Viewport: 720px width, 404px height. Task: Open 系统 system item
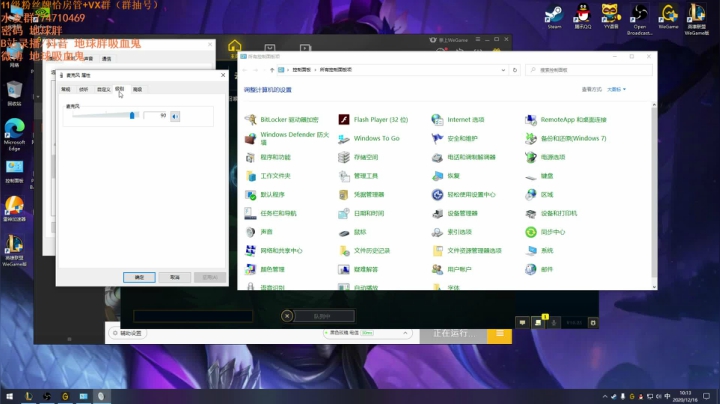pyautogui.click(x=539, y=251)
